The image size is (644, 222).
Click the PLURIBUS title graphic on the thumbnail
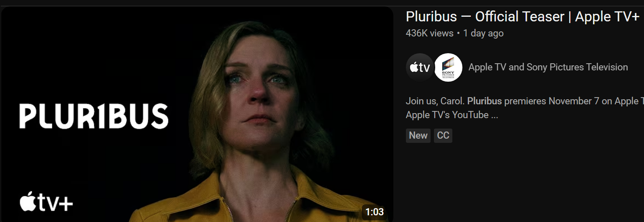point(94,116)
